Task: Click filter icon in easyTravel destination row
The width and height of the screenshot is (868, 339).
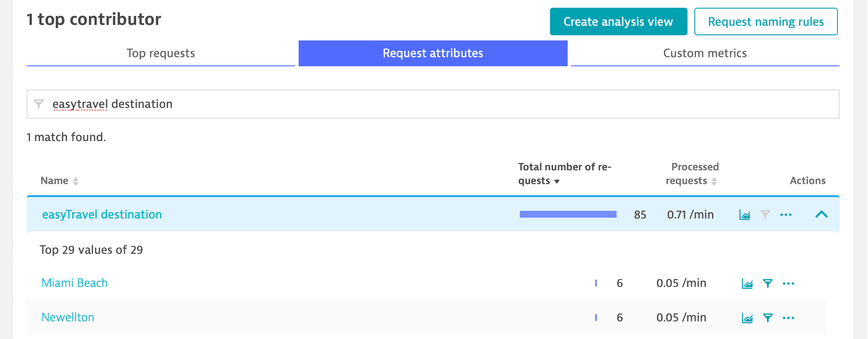Action: pos(765,215)
